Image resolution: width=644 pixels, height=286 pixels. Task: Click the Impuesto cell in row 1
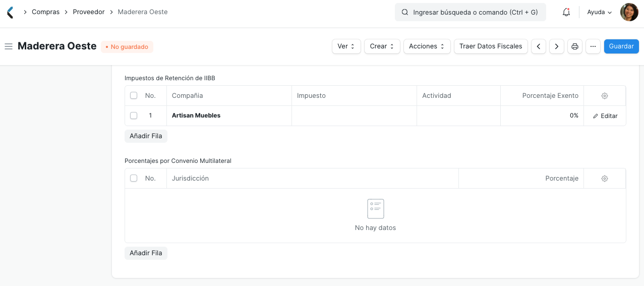pyautogui.click(x=354, y=116)
